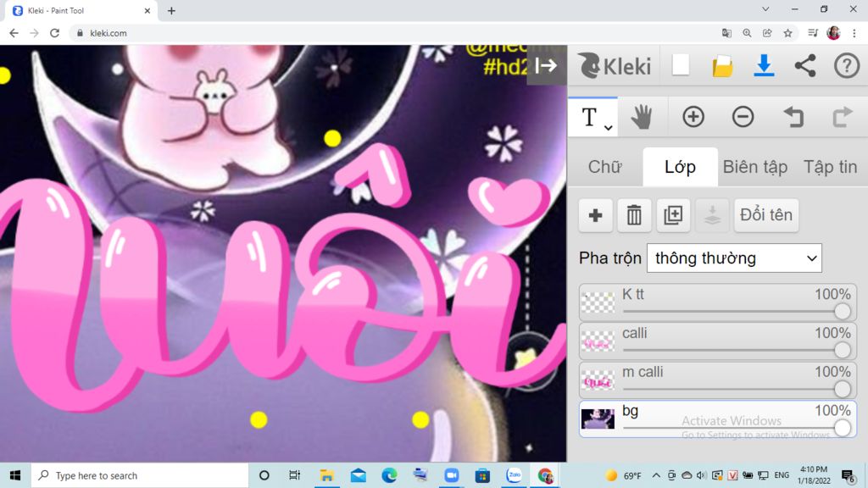Translate this page icon in address bar
This screenshot has height=488, width=868.
[726, 33]
